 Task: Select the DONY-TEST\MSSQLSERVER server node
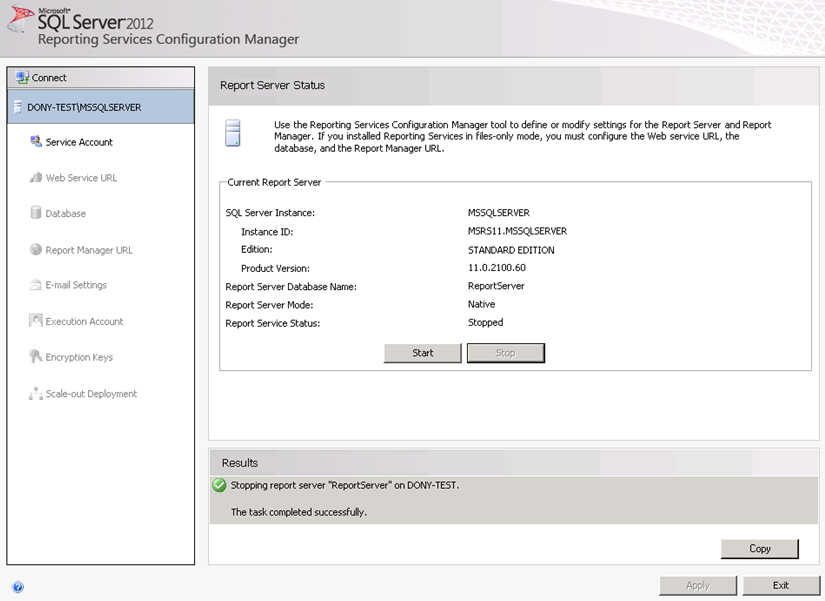(x=84, y=107)
